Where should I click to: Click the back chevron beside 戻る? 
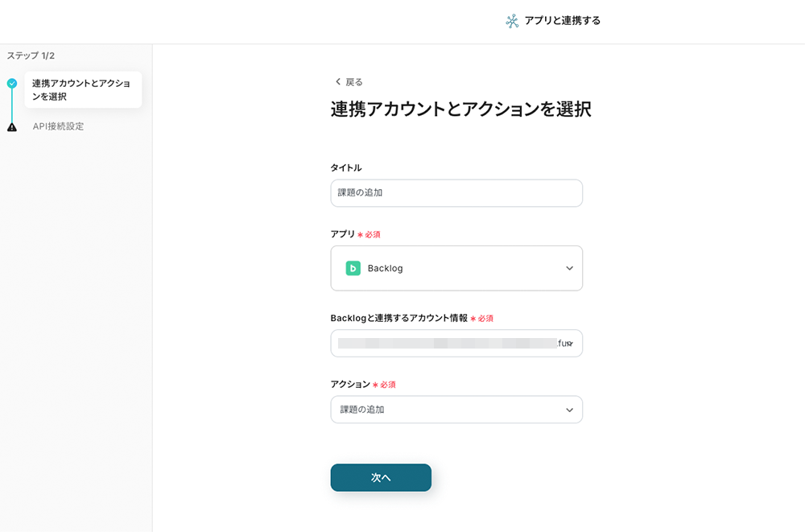click(338, 82)
